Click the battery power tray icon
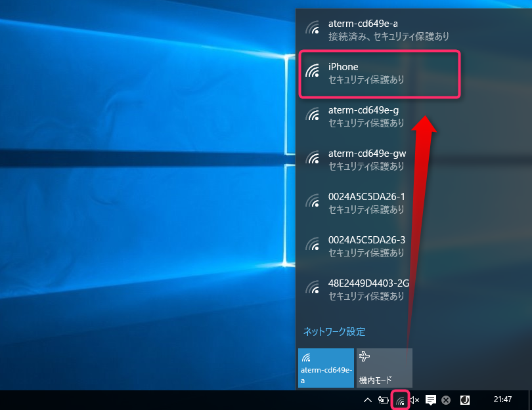The height and width of the screenshot is (410, 532). (384, 401)
